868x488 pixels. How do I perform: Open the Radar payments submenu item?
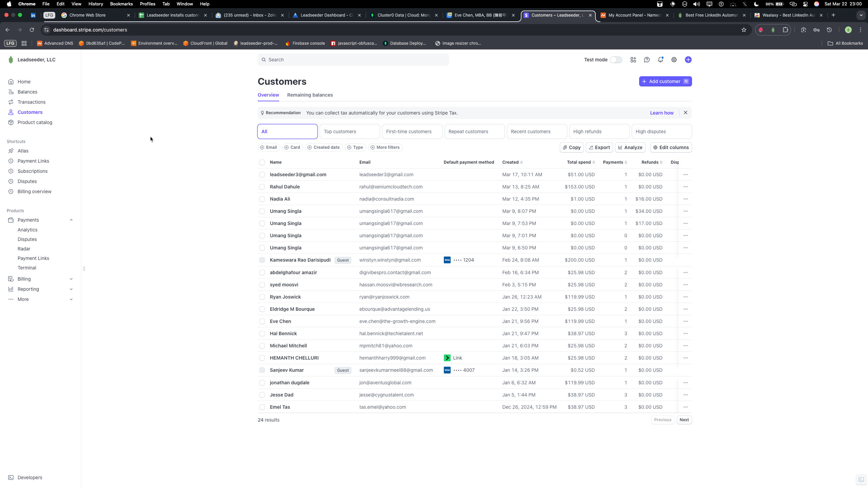[x=24, y=249]
